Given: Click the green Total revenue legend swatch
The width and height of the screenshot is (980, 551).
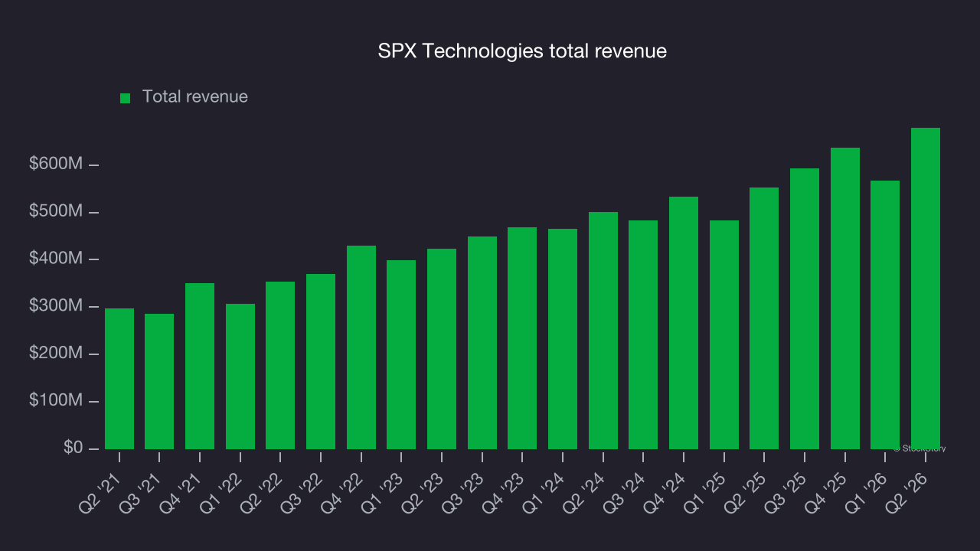Looking at the screenshot, I should (126, 98).
